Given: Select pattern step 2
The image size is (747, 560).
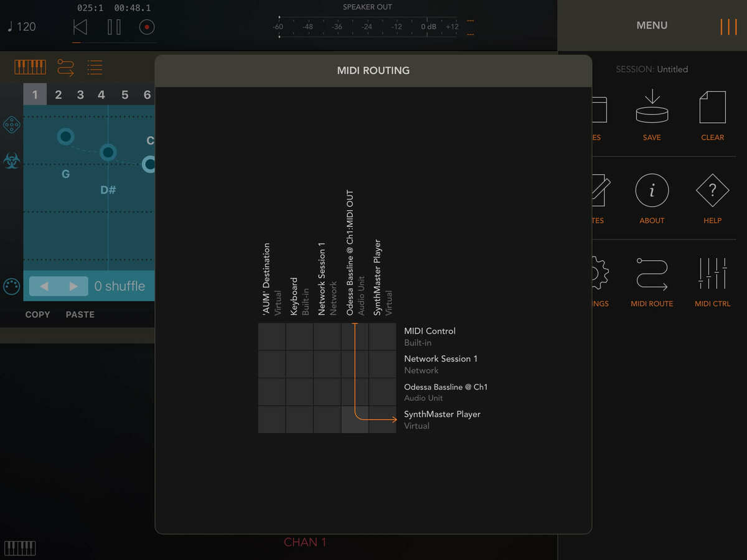Looking at the screenshot, I should pos(59,95).
